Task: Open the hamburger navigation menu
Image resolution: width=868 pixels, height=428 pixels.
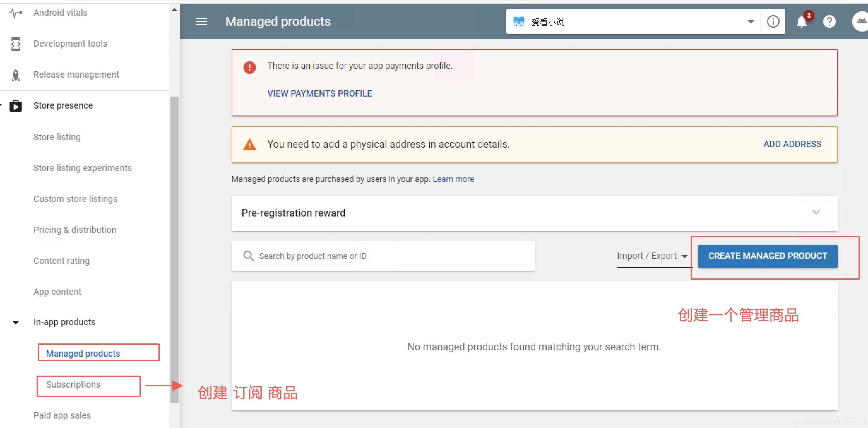Action: (201, 21)
